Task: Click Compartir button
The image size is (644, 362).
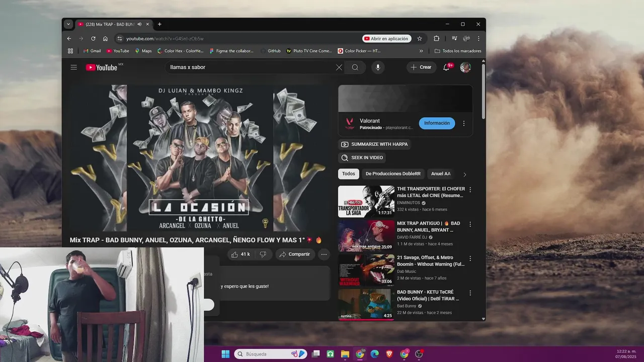Action: pyautogui.click(x=295, y=254)
